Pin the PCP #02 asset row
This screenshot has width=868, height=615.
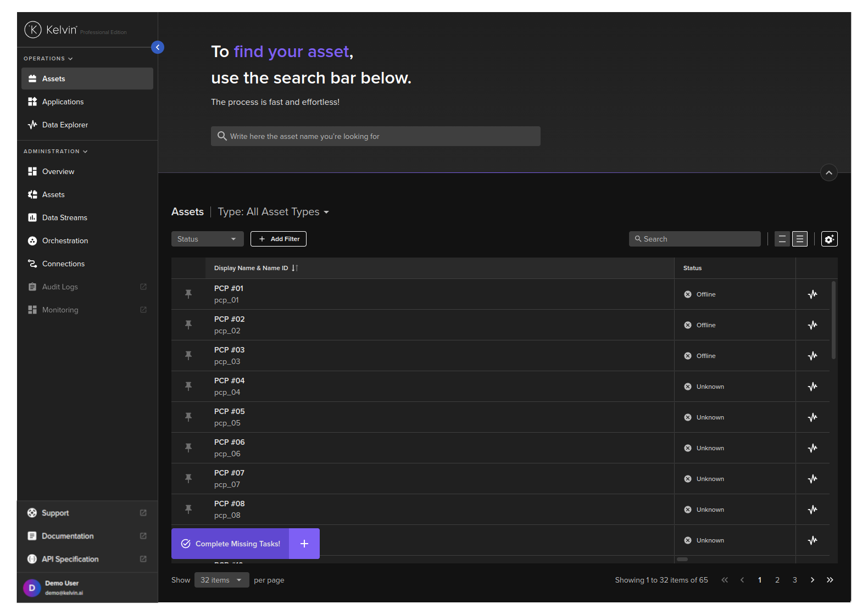click(188, 325)
